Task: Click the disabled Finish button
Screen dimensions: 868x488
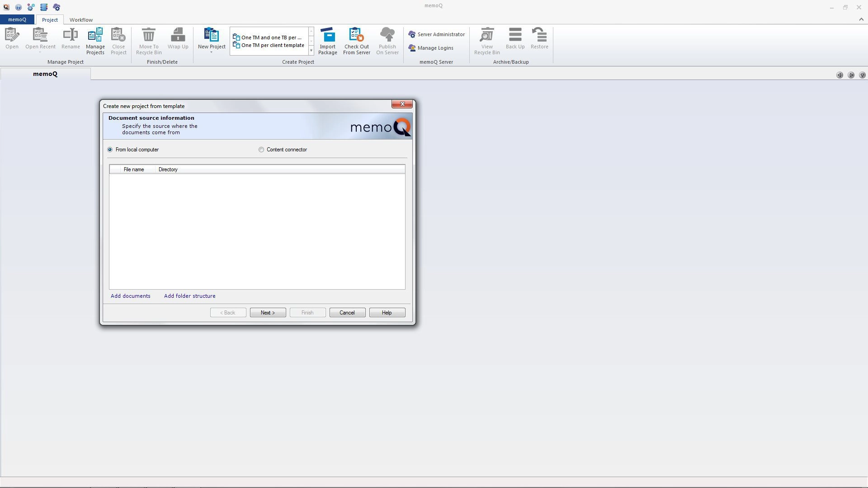Action: coord(307,313)
